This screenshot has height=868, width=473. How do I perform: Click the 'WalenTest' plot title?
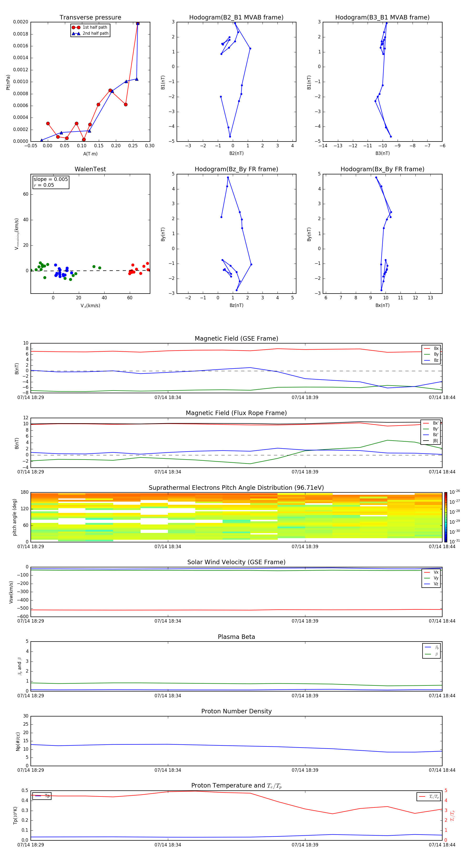pyautogui.click(x=90, y=169)
